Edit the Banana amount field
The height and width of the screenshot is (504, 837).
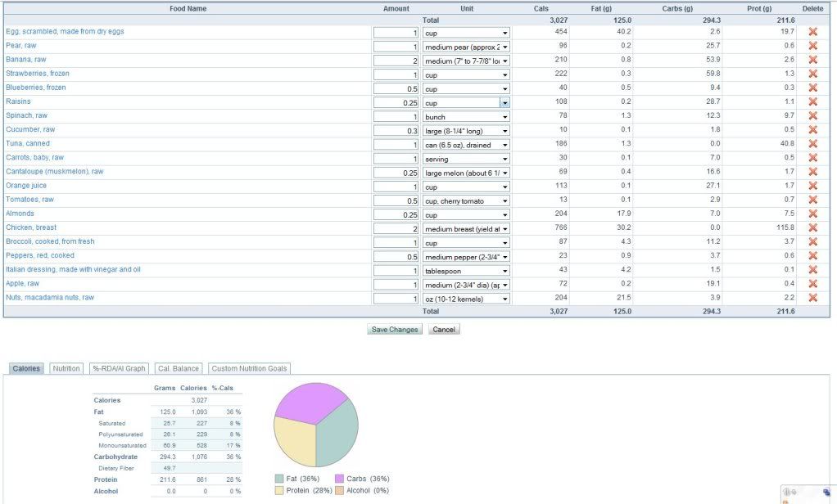tap(396, 61)
